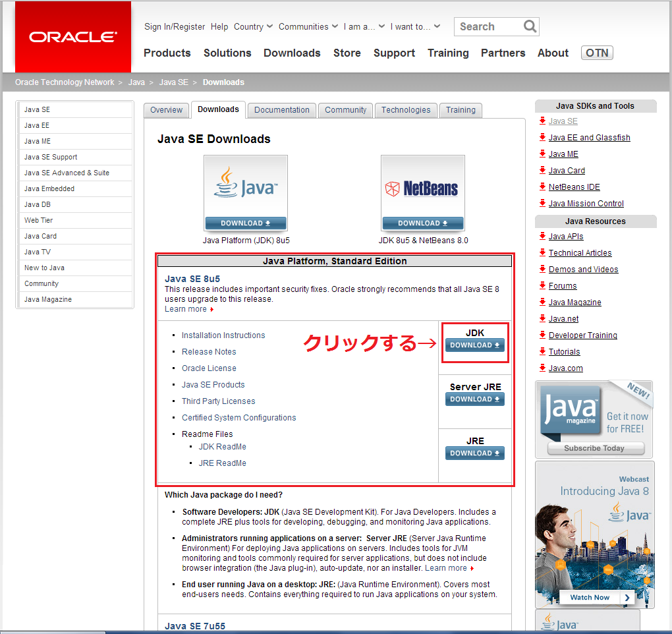The image size is (672, 634).
Task: Click the Server JRE Download button
Action: tap(475, 399)
